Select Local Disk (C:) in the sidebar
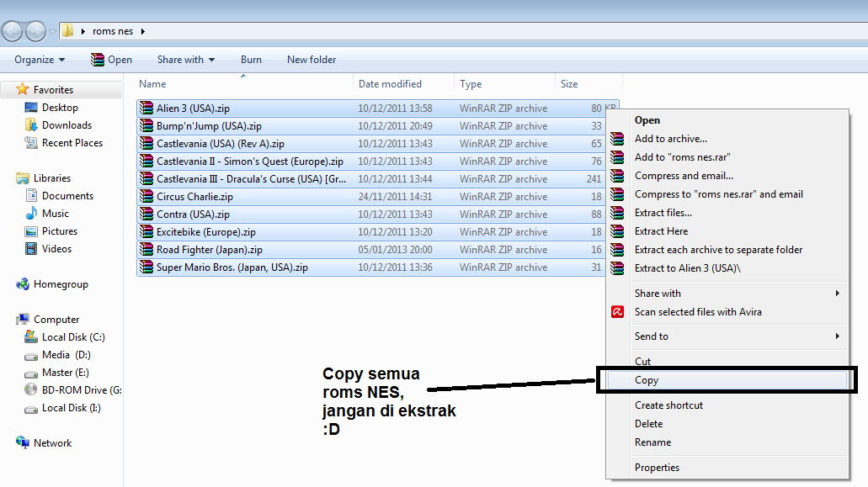This screenshot has width=868, height=487. (x=72, y=337)
